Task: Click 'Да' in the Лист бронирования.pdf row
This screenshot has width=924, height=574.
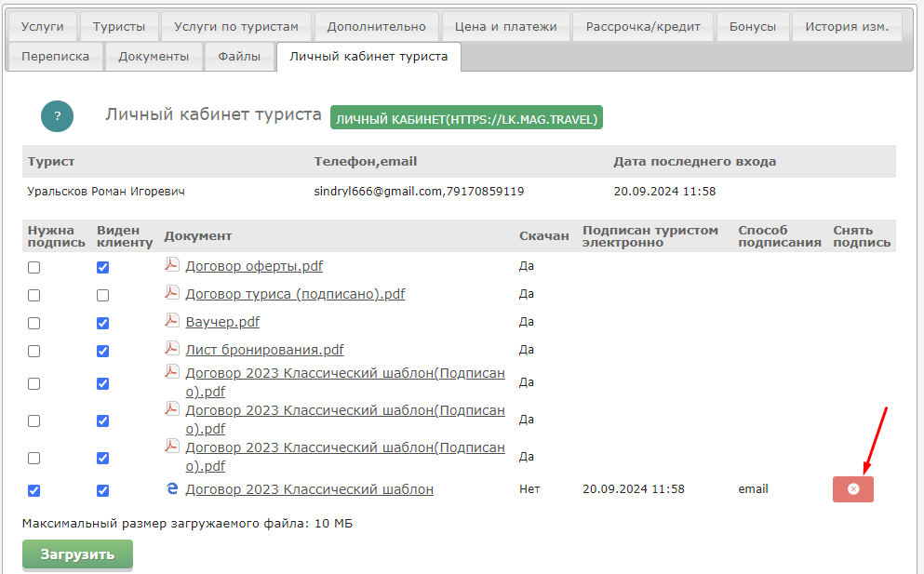Action: [527, 350]
